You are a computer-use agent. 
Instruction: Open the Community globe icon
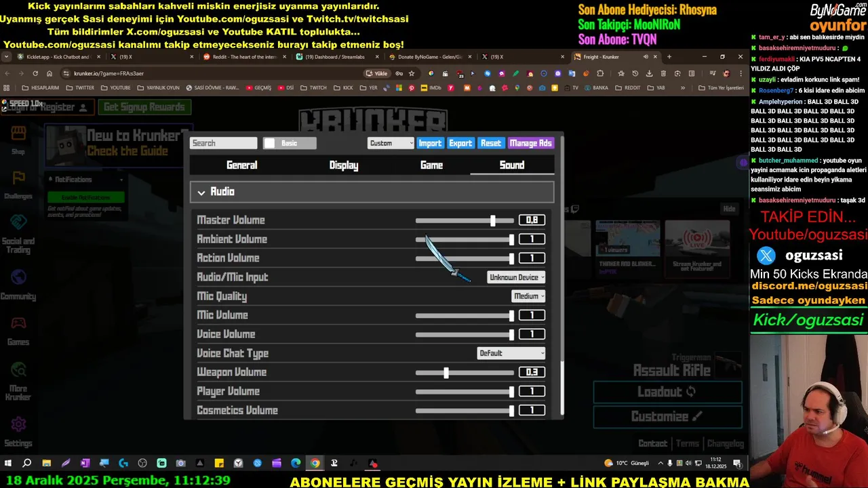(x=18, y=277)
